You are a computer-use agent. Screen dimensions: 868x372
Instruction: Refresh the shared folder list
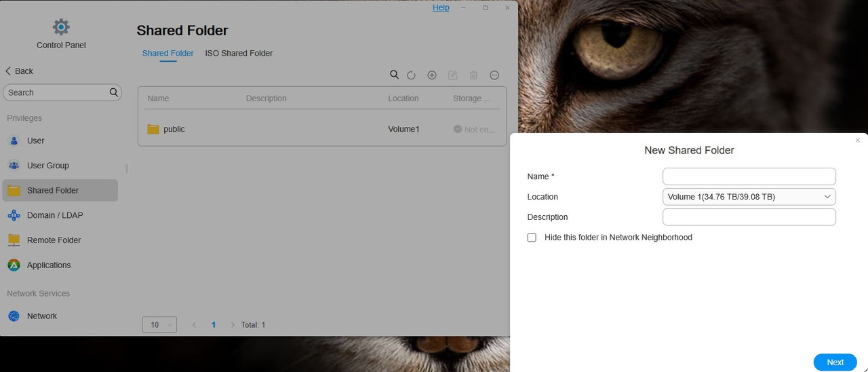(x=411, y=75)
